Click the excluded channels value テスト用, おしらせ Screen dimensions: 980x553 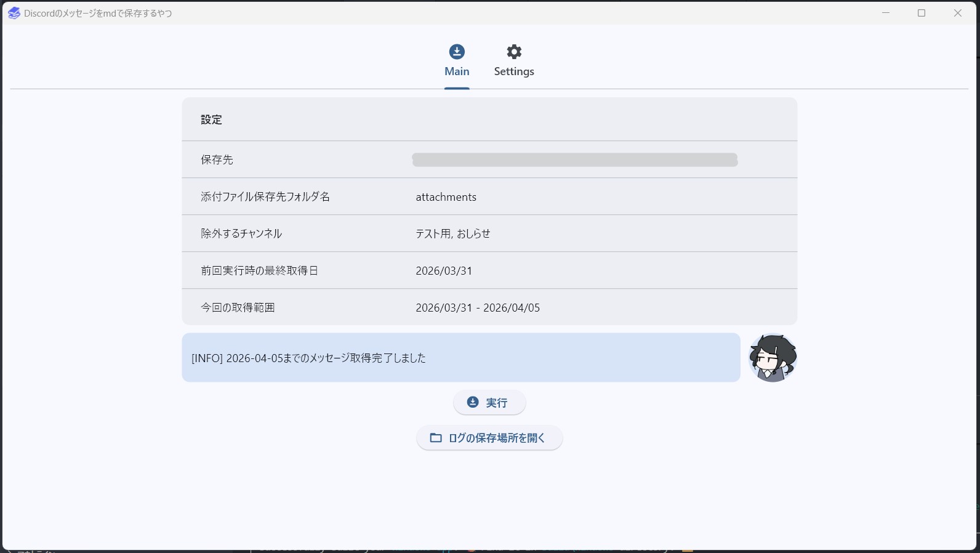click(452, 233)
